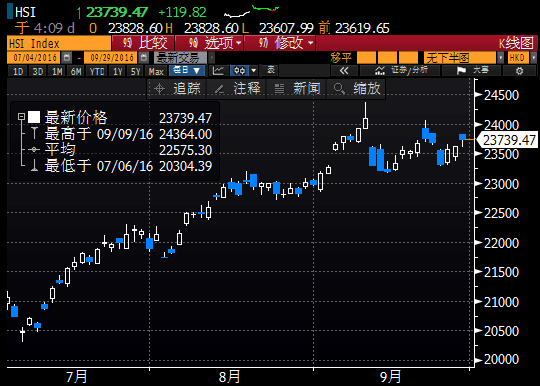540x386 pixels.
Task: Open the 无下半图 lower chart dropdown
Action: tap(463, 58)
